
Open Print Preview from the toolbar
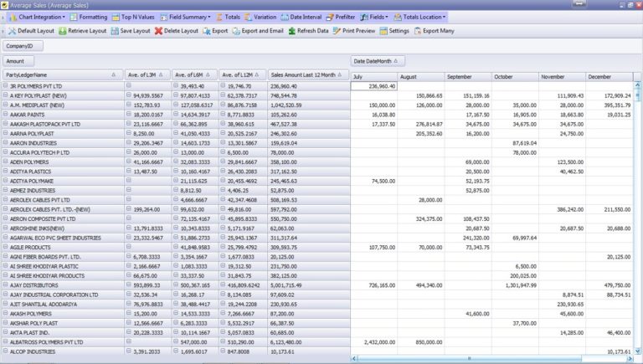[x=337, y=31]
